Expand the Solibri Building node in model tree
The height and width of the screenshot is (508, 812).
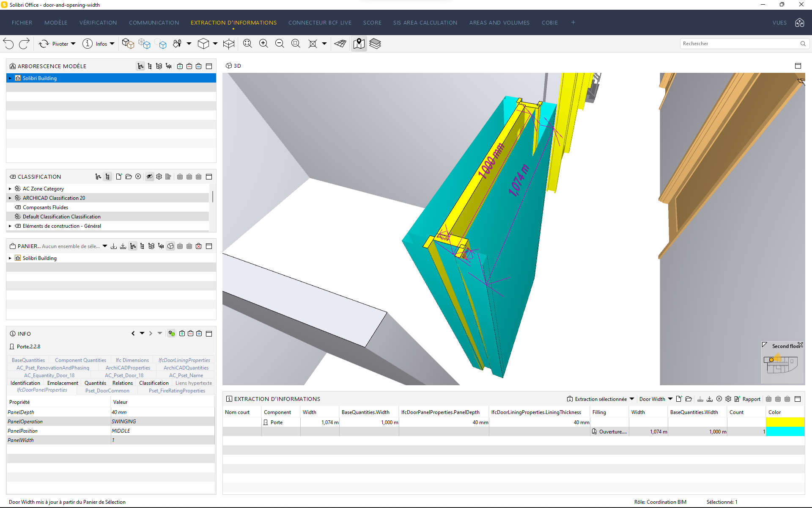pyautogui.click(x=10, y=78)
